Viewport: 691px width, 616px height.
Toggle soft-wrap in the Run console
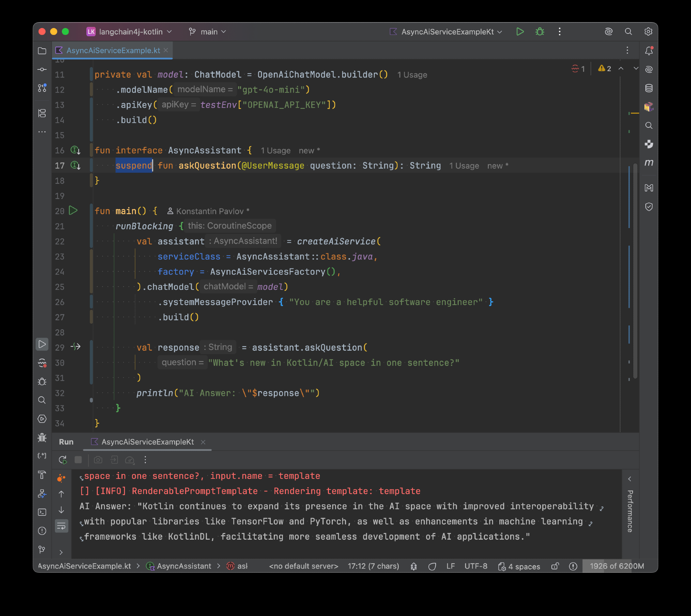coord(61,526)
